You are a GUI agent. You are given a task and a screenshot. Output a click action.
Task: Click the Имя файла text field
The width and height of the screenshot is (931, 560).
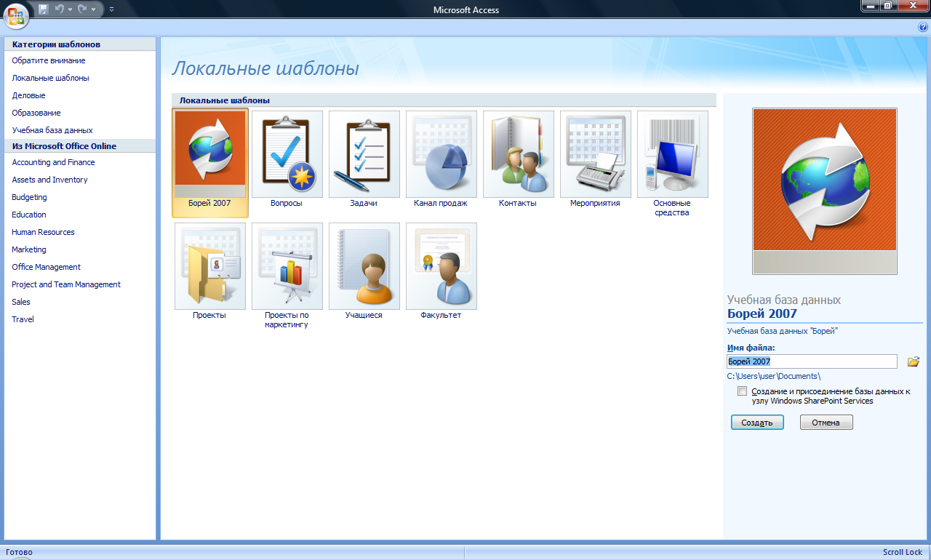(x=812, y=361)
